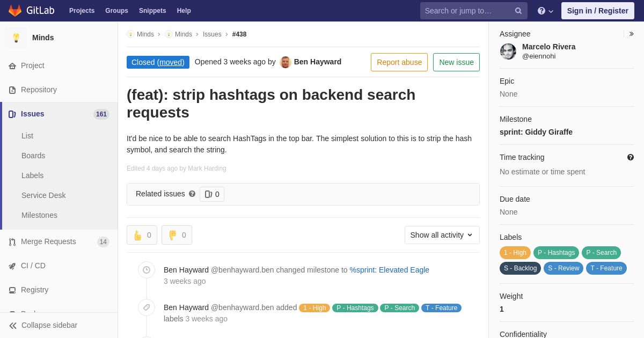Click the related issues count badge
This screenshot has width=644, height=338.
tap(212, 194)
